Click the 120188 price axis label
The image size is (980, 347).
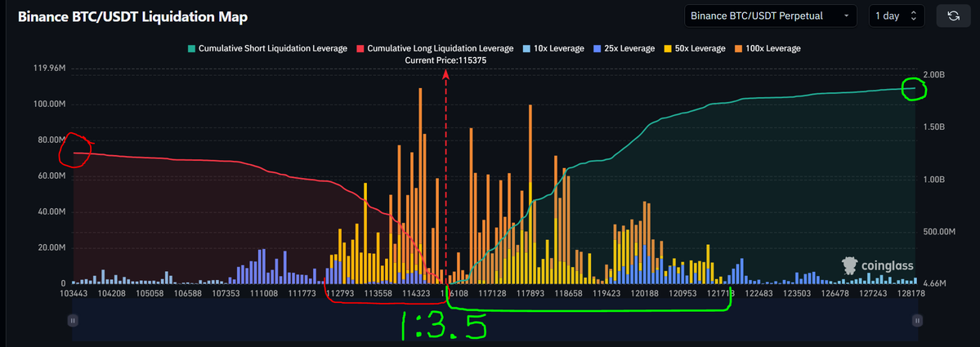click(x=645, y=292)
